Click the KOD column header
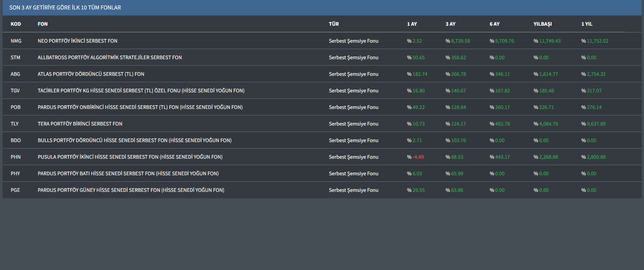 tap(16, 24)
